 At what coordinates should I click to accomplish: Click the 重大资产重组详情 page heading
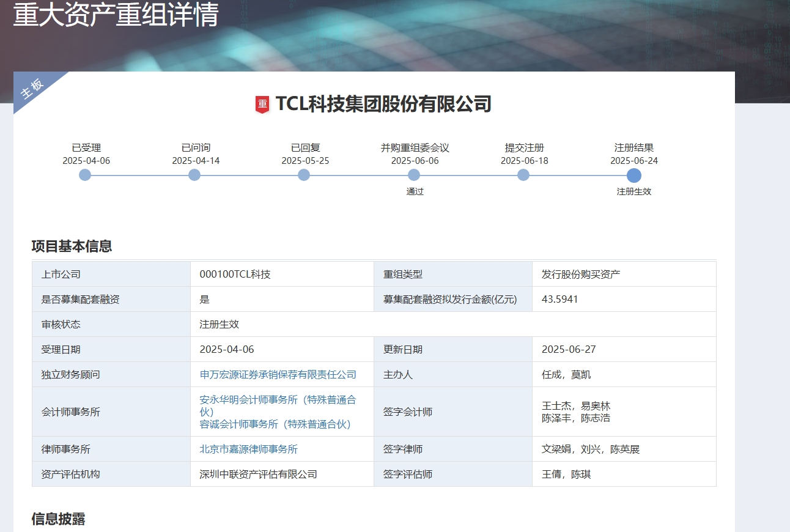click(x=116, y=15)
